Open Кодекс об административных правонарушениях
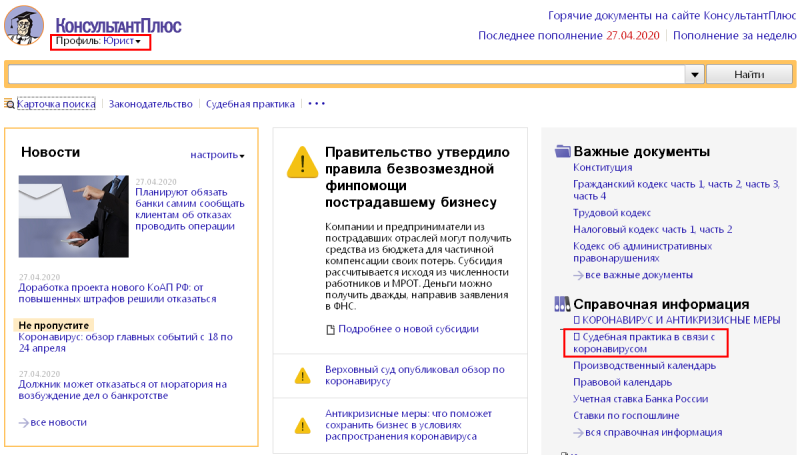 coord(642,252)
